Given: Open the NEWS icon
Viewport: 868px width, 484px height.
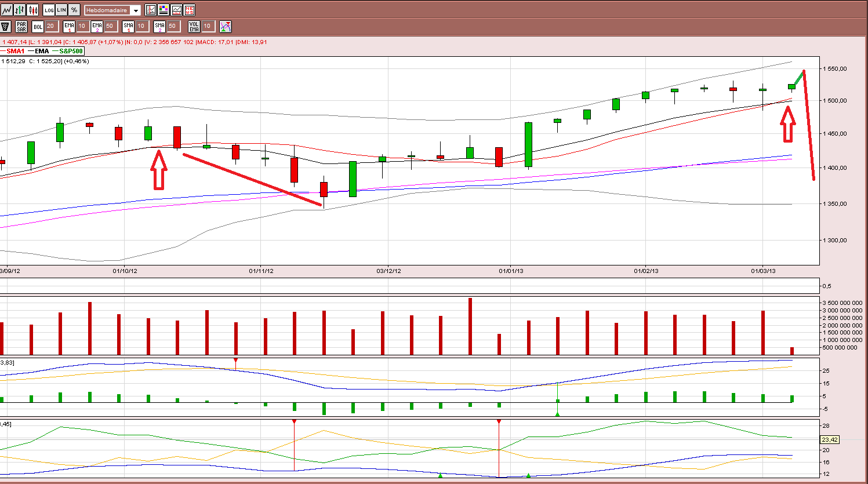Looking at the screenshot, I should 189,10.
